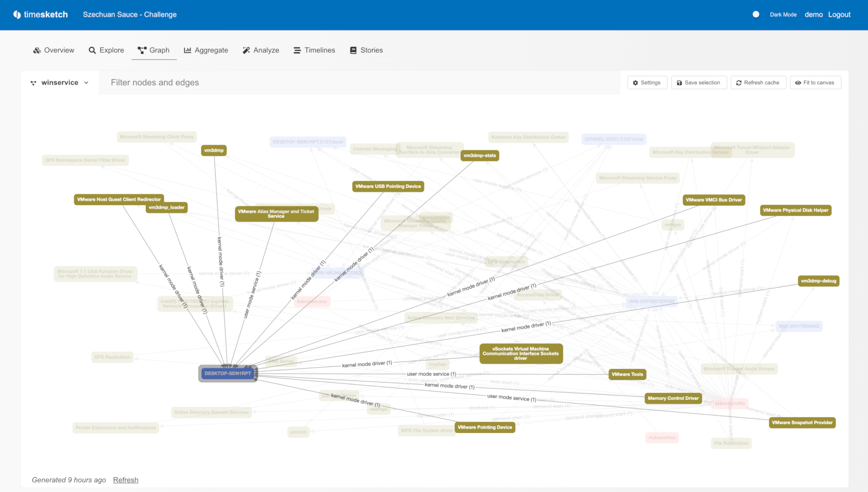Select the vm3dmp node

(214, 150)
